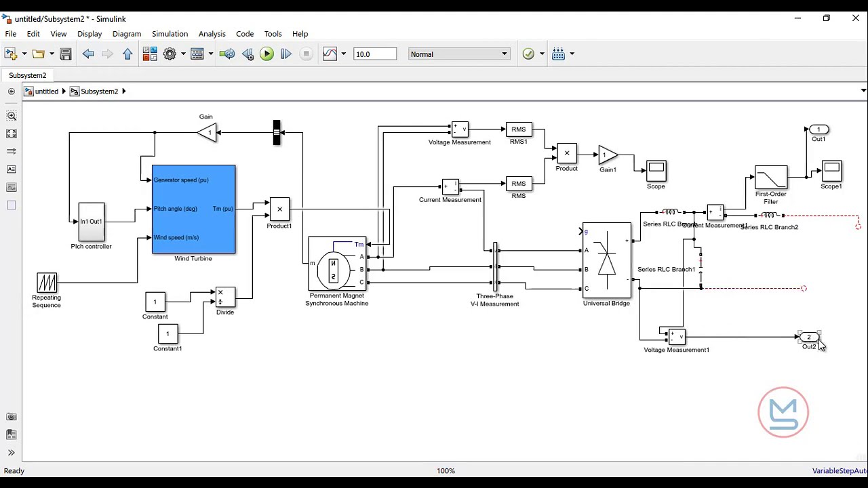
Task: Open the Model Explorer icon
Action: click(197, 54)
